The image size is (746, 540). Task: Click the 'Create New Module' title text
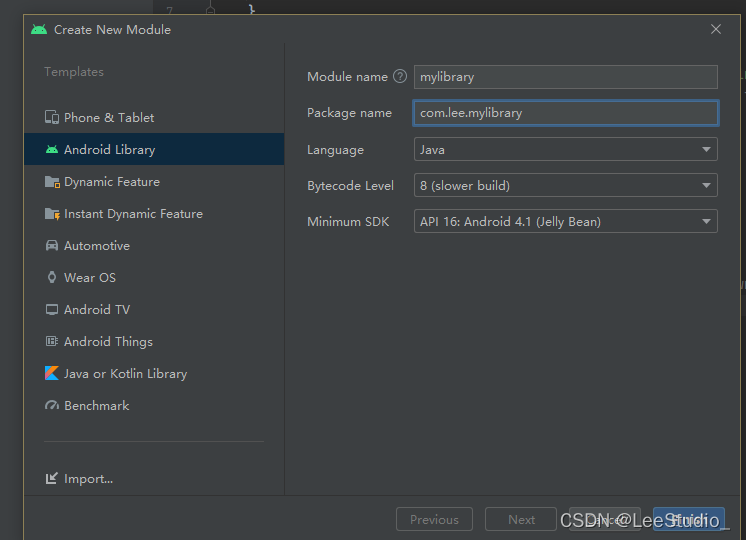click(x=112, y=29)
